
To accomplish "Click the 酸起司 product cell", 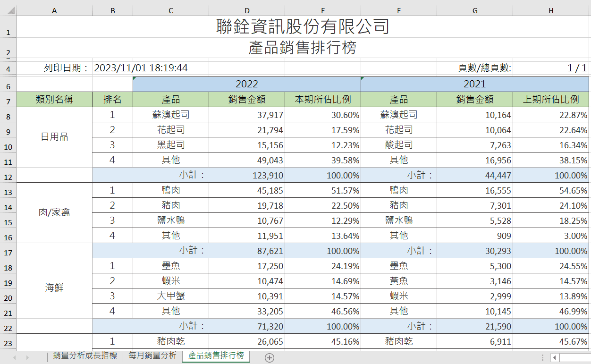I will pyautogui.click(x=399, y=145).
